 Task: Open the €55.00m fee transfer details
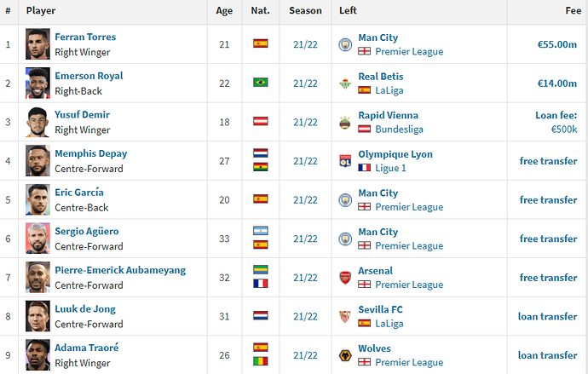point(556,44)
